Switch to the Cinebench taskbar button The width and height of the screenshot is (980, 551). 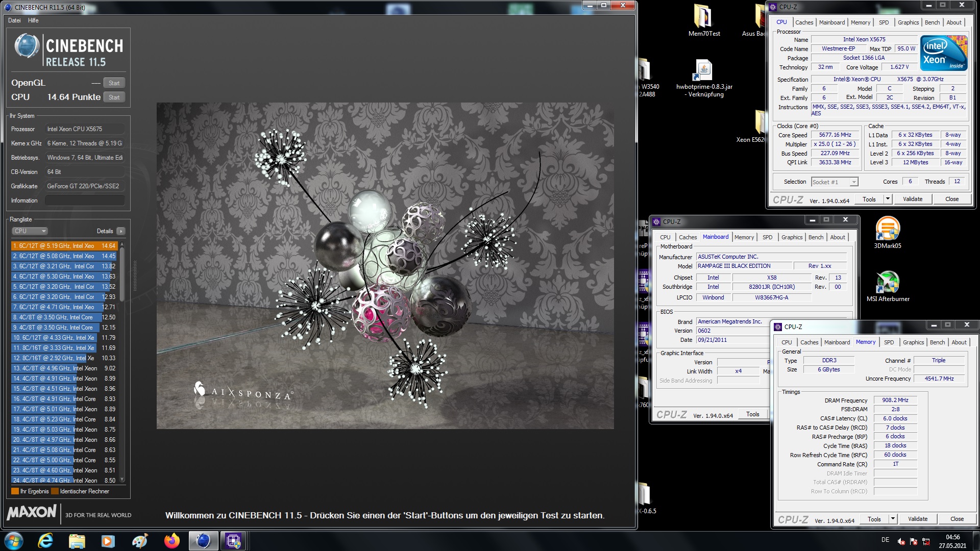pyautogui.click(x=203, y=541)
